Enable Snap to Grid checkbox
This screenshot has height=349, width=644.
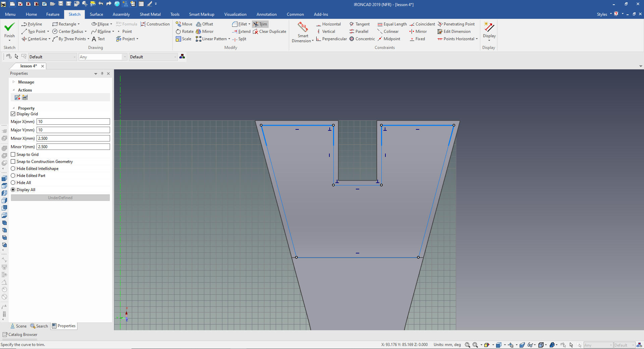13,155
